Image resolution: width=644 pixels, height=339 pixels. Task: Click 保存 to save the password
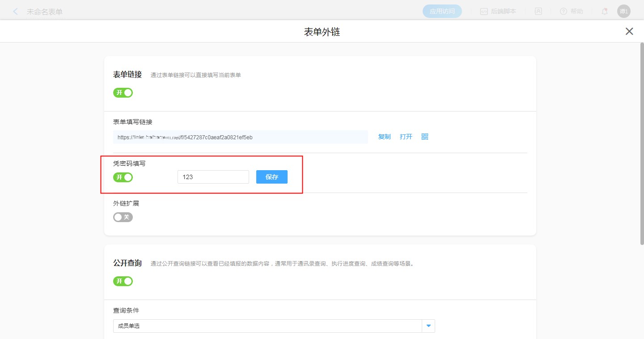coord(271,177)
